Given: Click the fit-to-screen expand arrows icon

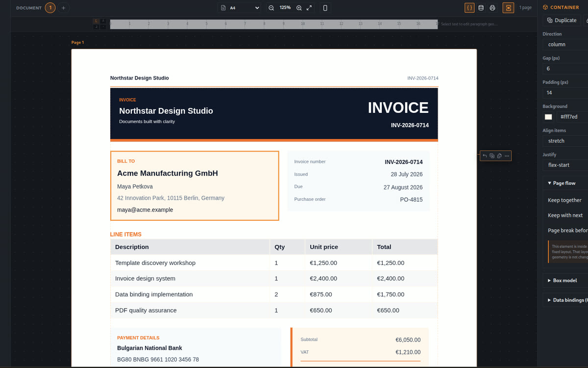Looking at the screenshot, I should [309, 8].
